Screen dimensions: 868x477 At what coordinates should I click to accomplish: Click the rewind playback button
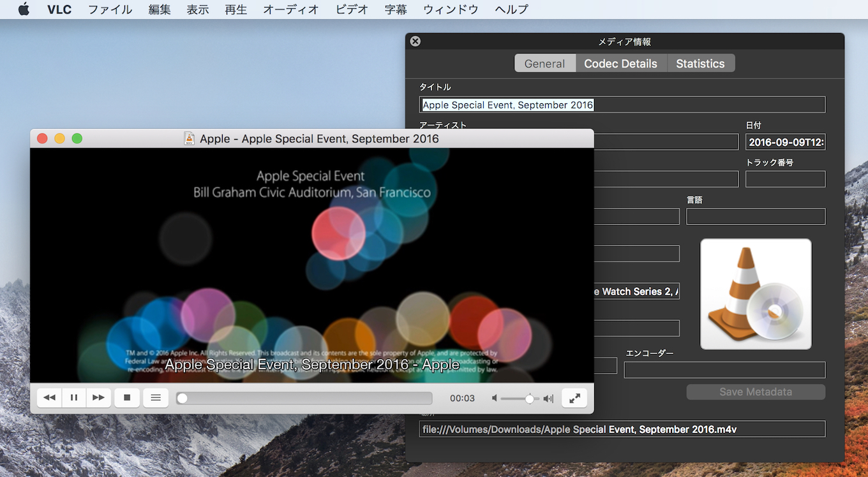(49, 398)
